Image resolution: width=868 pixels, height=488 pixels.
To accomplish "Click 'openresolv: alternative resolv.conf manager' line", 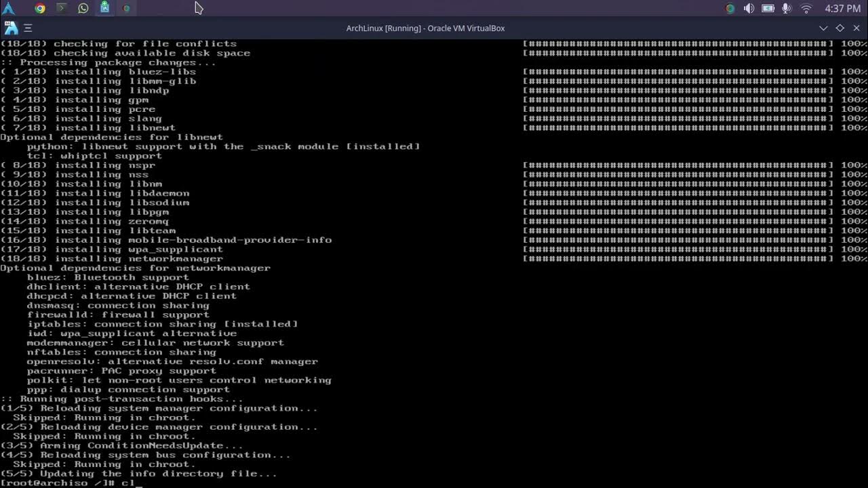I will [x=172, y=362].
